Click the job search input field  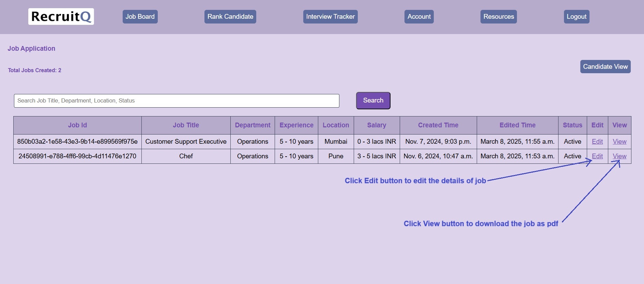point(177,101)
